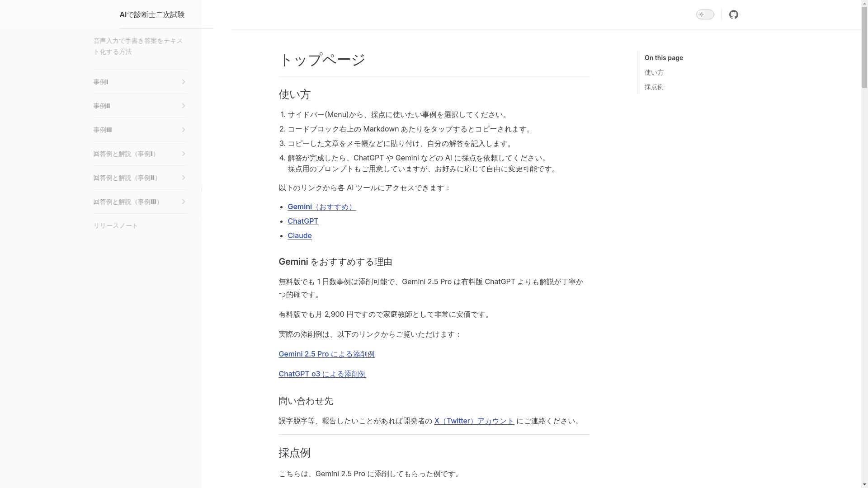Screen dimensions: 868x488
Task: Open the 事例I sidebar item
Action: (101, 82)
